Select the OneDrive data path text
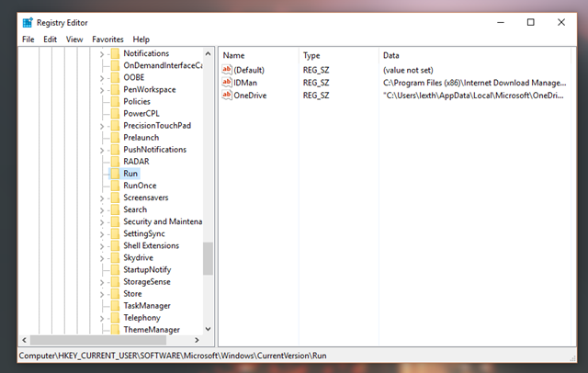This screenshot has width=588, height=373. (x=473, y=96)
